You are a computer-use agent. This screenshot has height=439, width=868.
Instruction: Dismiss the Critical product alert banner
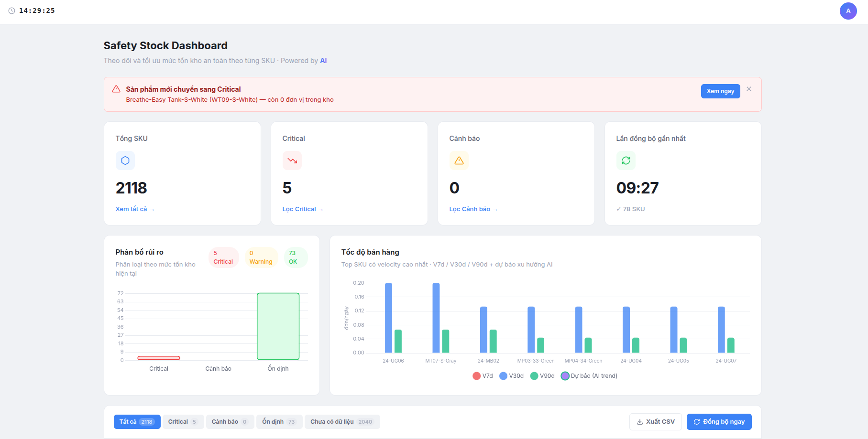749,89
